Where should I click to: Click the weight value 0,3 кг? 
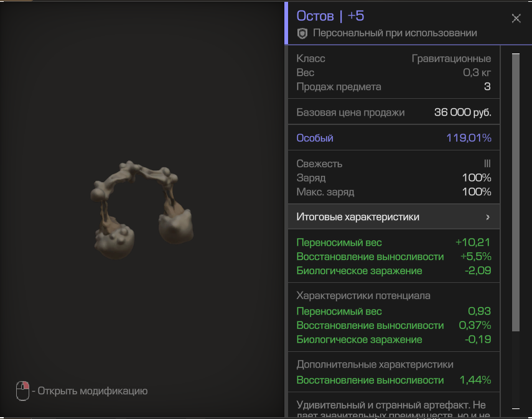pos(477,73)
